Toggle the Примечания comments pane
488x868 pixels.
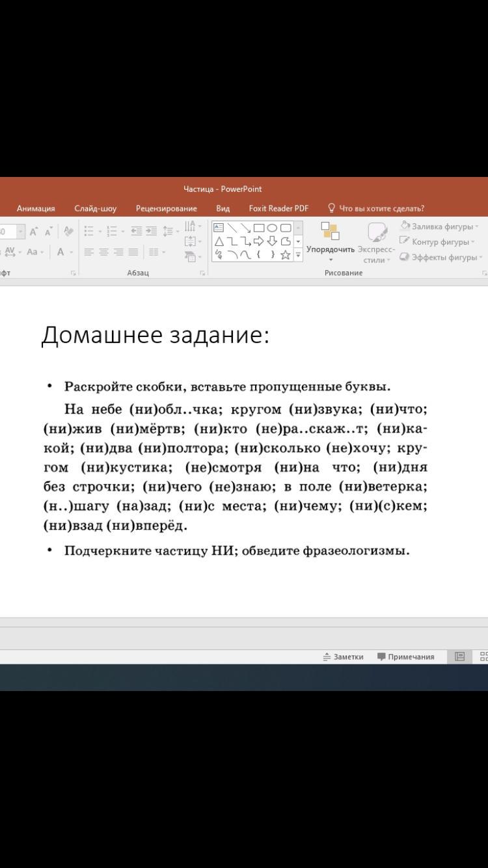tap(406, 657)
